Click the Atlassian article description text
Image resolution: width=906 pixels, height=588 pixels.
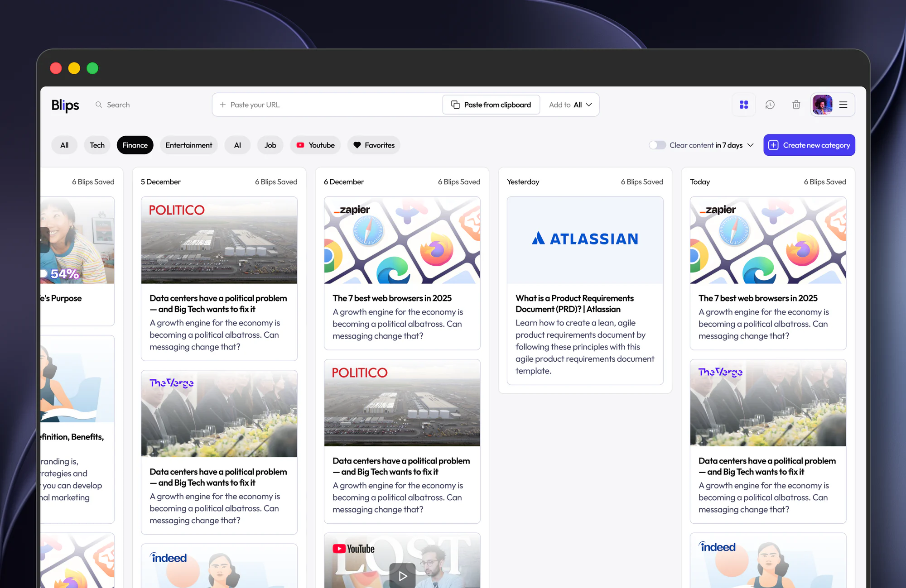(x=585, y=347)
